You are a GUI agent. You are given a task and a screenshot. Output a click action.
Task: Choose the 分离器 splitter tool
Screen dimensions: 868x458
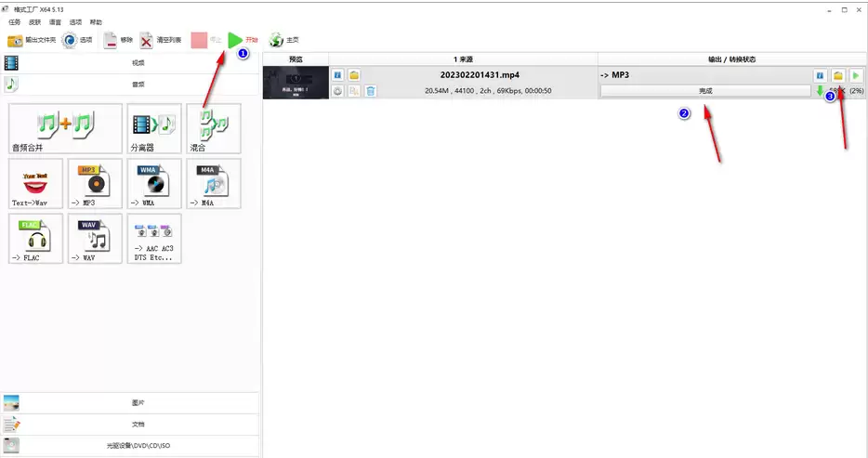(x=154, y=128)
